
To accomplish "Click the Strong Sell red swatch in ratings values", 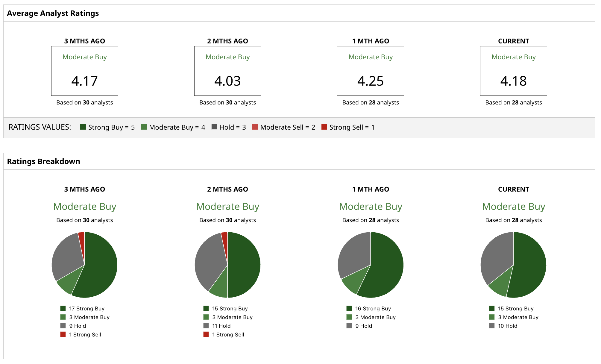I will tap(324, 127).
